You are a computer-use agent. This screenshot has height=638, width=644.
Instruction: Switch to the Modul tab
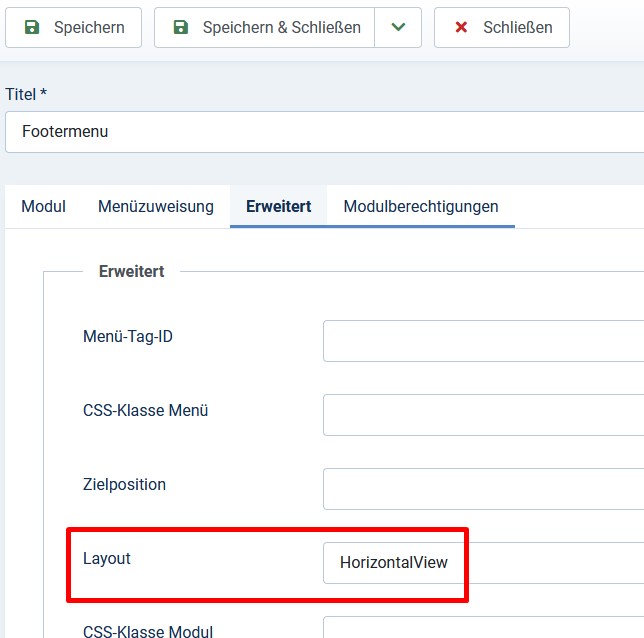tap(44, 206)
